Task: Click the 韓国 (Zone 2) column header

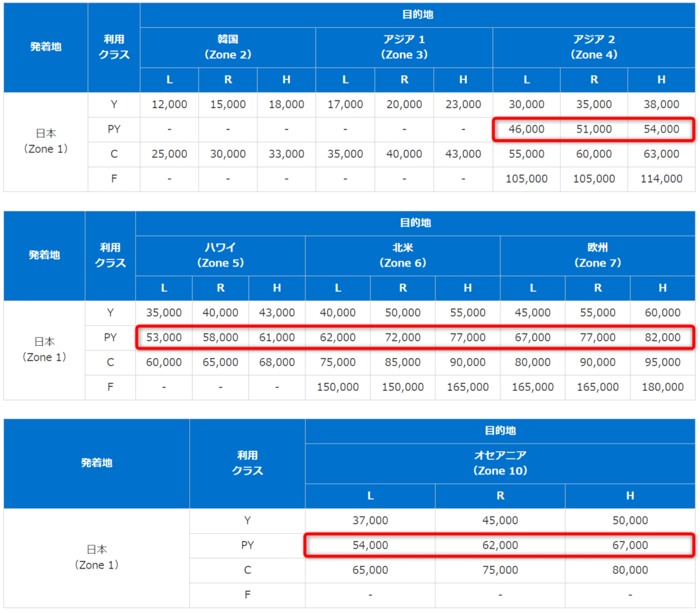Action: (x=228, y=47)
